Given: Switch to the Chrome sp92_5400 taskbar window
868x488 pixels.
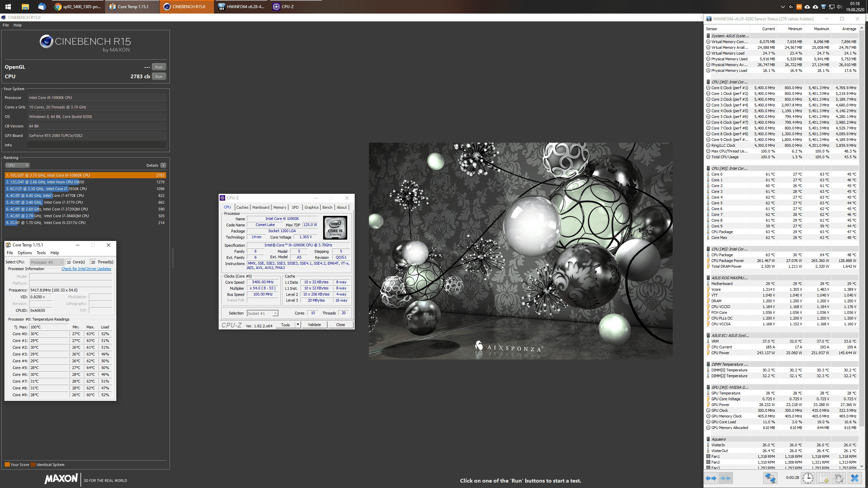Looking at the screenshot, I should coord(78,6).
